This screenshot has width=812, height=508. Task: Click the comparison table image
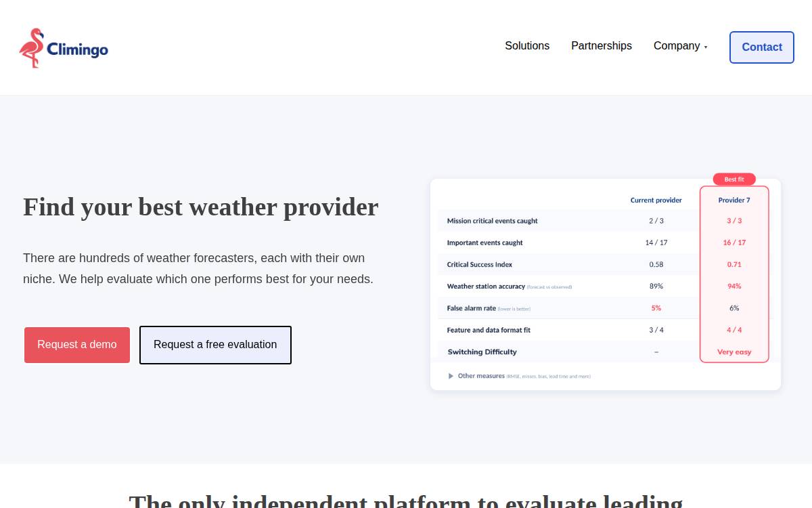click(x=606, y=282)
